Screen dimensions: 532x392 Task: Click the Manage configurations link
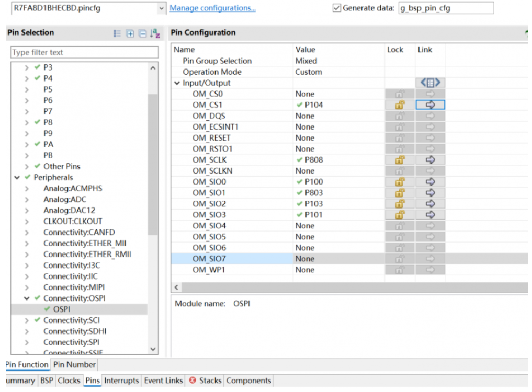point(212,8)
